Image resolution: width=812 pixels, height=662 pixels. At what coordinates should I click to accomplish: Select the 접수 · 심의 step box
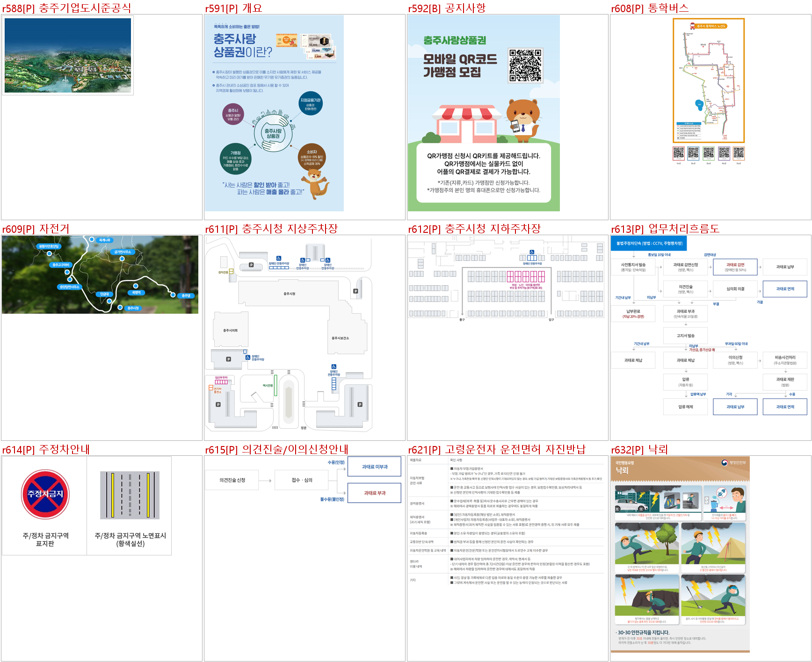tap(302, 480)
